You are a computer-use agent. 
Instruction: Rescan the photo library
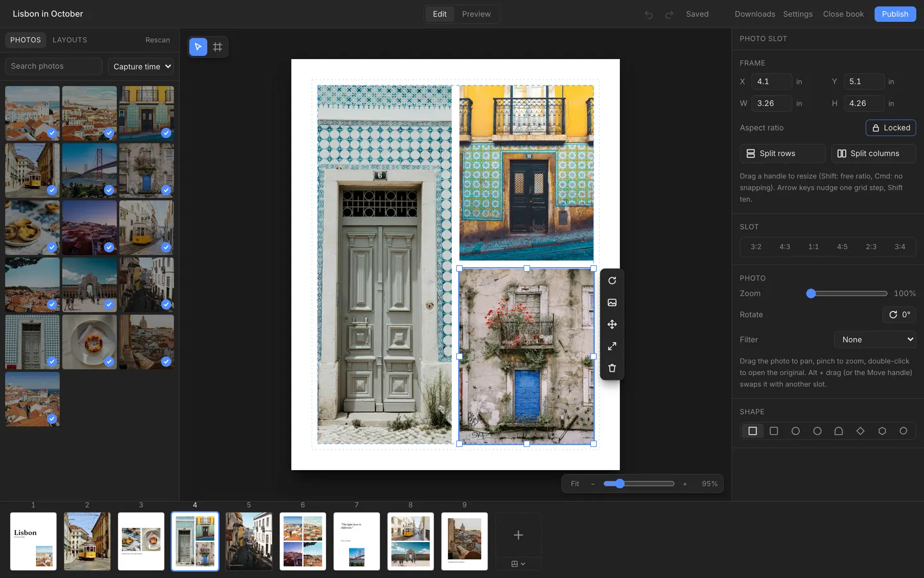click(157, 40)
